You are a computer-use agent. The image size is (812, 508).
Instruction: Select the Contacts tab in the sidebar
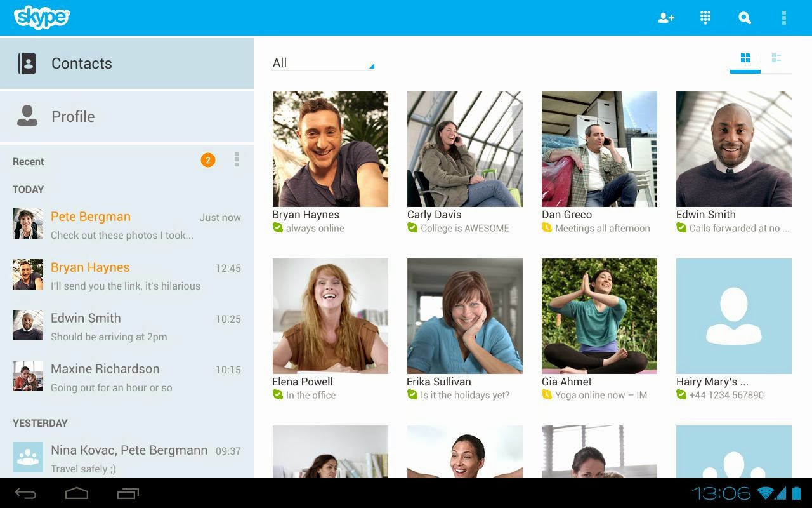tap(81, 63)
